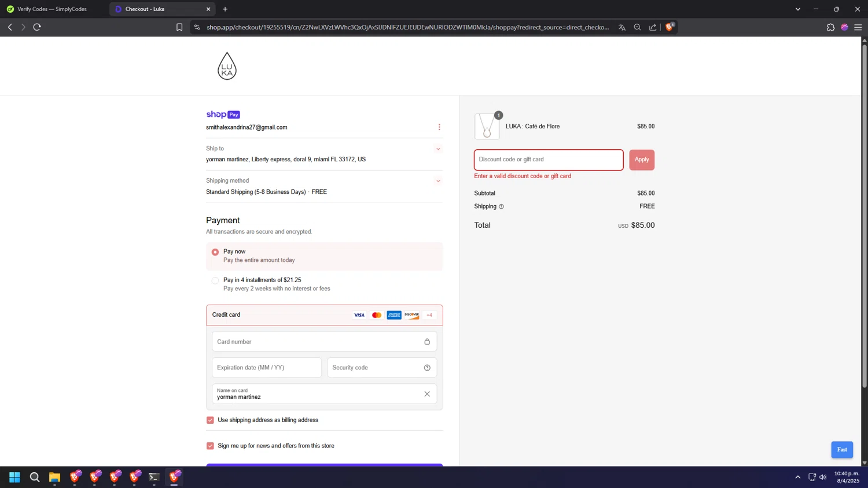
Task: Click the American Express icon
Action: (394, 315)
